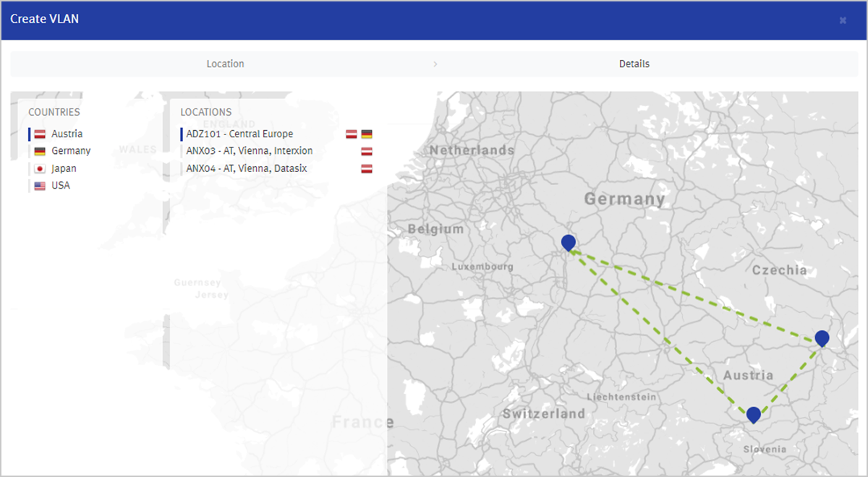Click the Liechtenstein label on the map
868x477 pixels.
[622, 397]
